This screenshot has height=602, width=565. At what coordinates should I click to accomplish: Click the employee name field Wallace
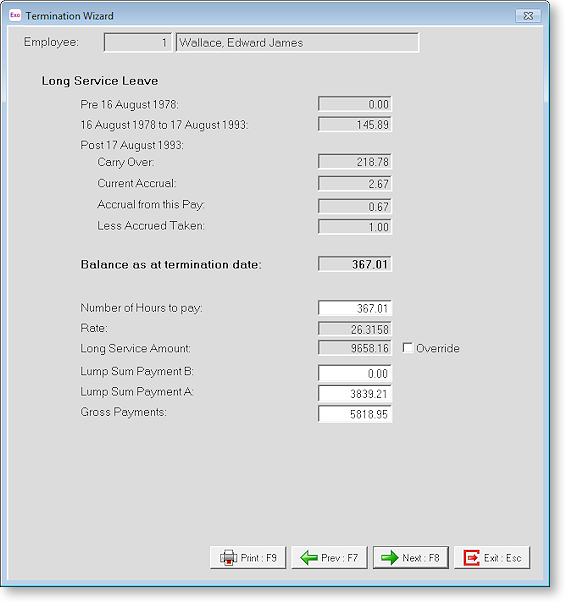[x=297, y=42]
